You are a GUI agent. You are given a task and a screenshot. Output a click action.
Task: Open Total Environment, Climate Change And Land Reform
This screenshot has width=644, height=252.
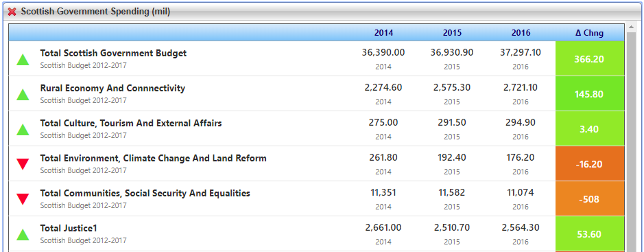pos(153,158)
